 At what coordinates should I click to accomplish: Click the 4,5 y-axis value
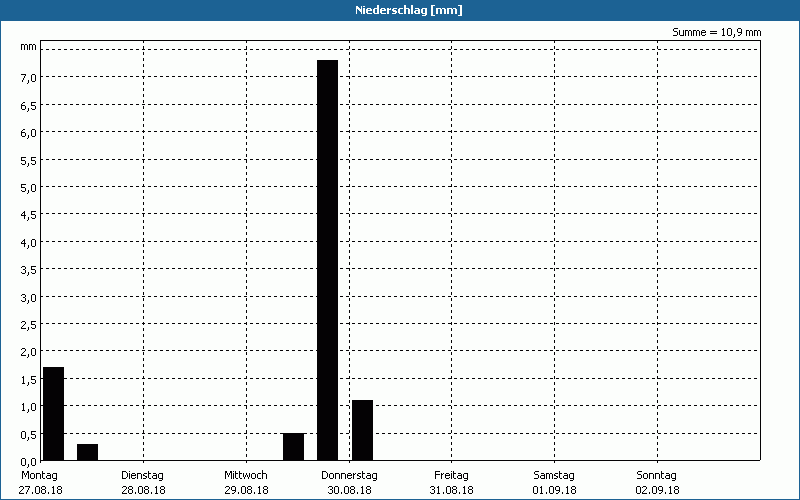point(29,215)
